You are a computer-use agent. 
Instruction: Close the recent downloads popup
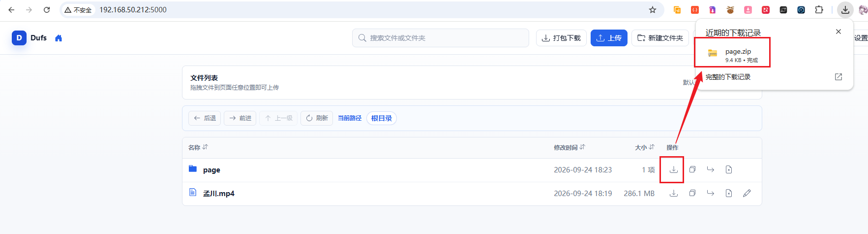click(x=838, y=32)
